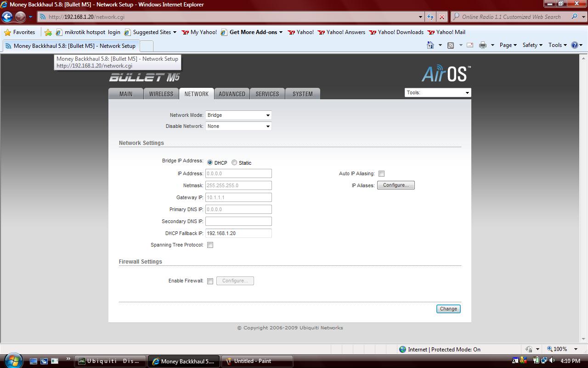This screenshot has width=588, height=368.
Task: Switch to the MAIN tab
Action: point(125,94)
